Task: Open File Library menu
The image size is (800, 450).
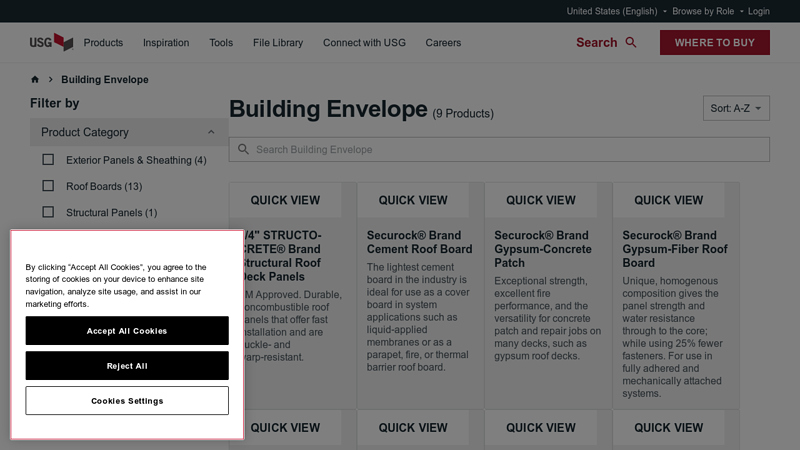Action: (278, 43)
